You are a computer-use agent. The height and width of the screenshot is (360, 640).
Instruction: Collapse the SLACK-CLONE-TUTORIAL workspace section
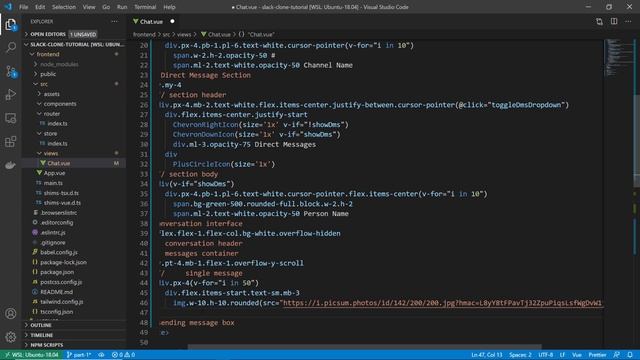coord(73,44)
